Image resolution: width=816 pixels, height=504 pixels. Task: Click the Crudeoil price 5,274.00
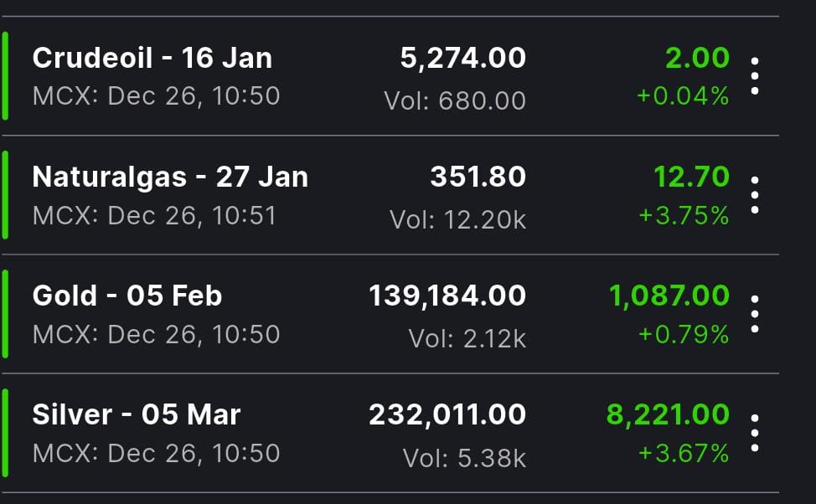click(462, 58)
